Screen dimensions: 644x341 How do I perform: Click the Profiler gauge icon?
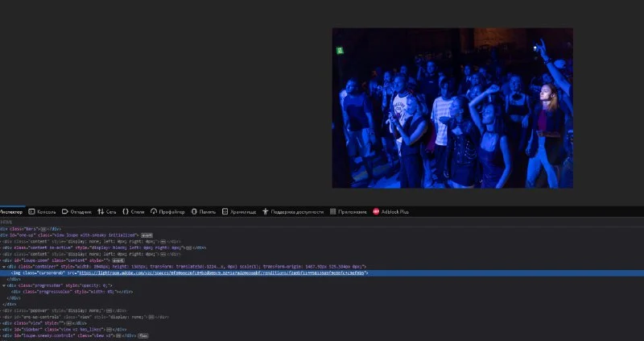tap(153, 211)
